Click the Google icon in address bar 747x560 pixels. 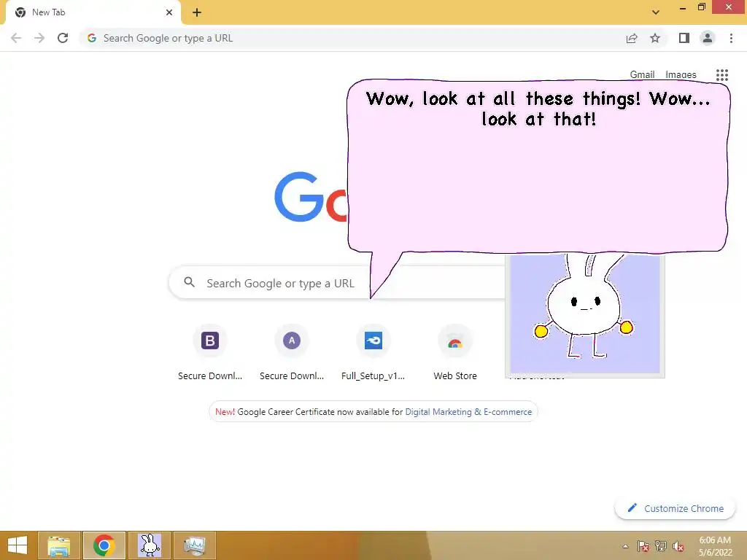92,38
